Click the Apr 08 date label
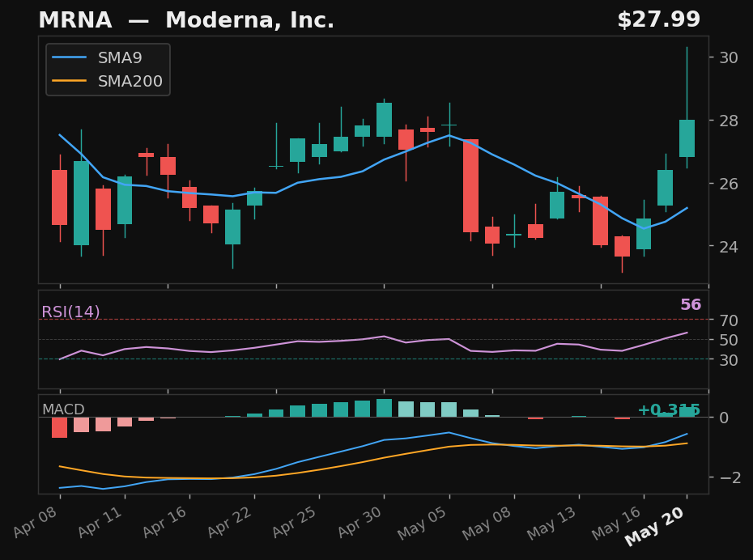The width and height of the screenshot is (753, 560). tap(36, 522)
